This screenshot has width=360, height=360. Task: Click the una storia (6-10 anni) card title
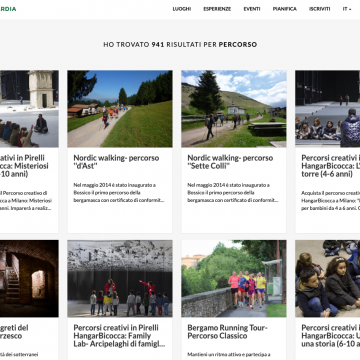pyautogui.click(x=330, y=336)
